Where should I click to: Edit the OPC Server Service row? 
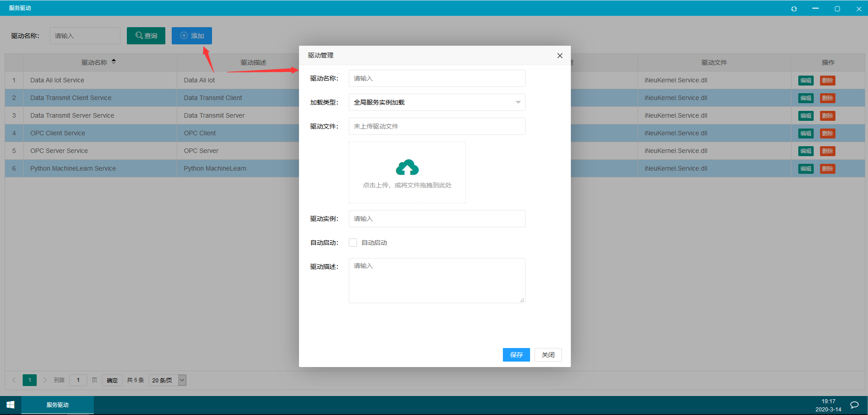tap(805, 151)
